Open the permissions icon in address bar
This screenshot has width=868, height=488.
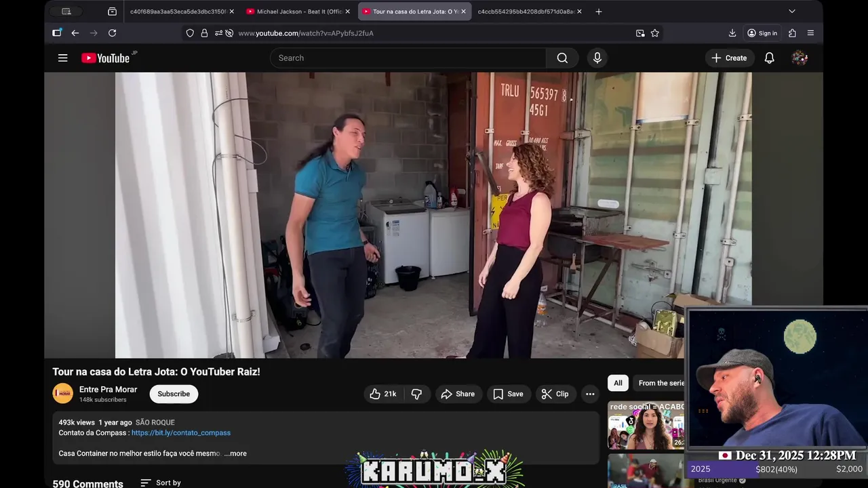(218, 33)
